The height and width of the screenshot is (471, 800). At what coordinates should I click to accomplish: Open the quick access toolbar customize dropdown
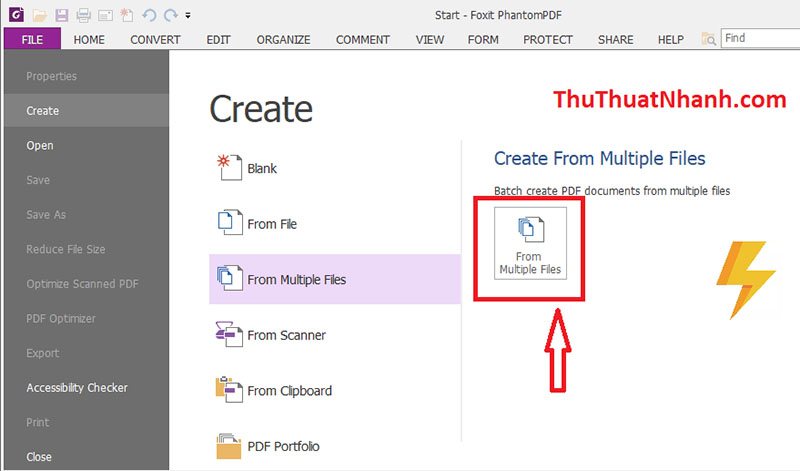[x=188, y=16]
